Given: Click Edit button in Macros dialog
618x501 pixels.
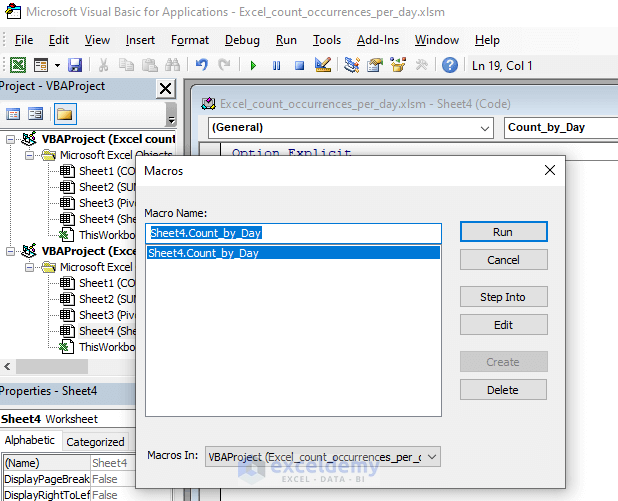Looking at the screenshot, I should point(504,325).
